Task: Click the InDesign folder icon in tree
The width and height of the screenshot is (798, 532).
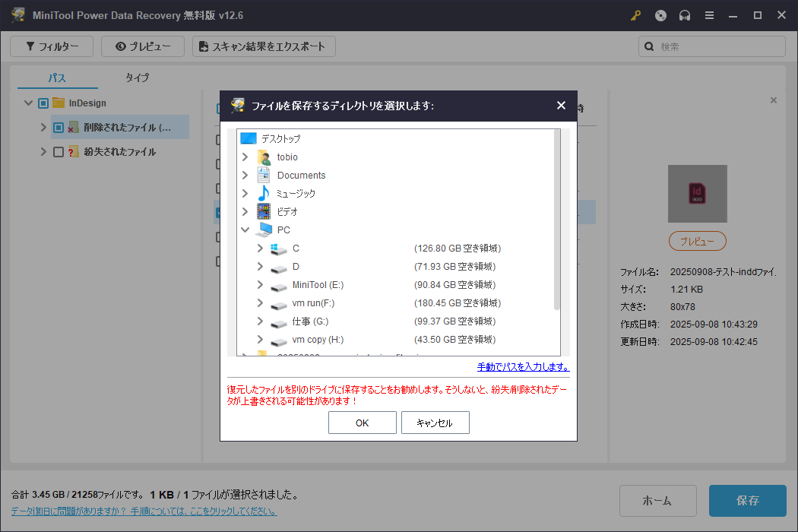Action: point(59,103)
